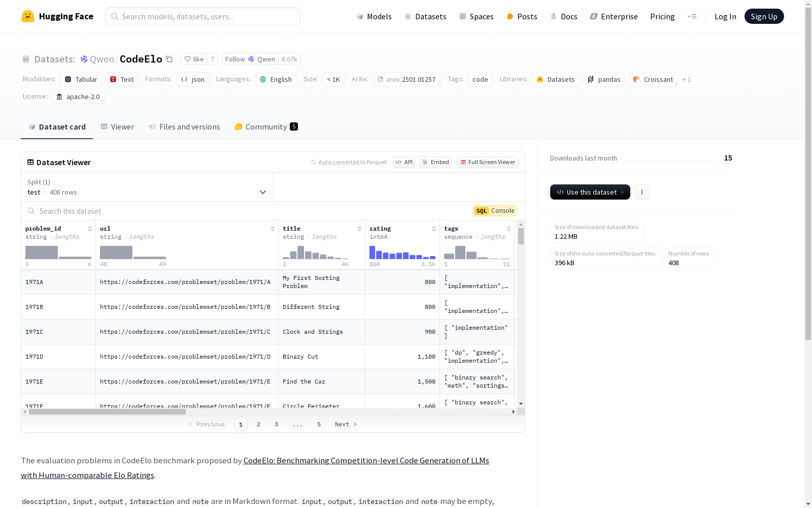
Task: Open Docs in the top navigation
Action: point(564,16)
